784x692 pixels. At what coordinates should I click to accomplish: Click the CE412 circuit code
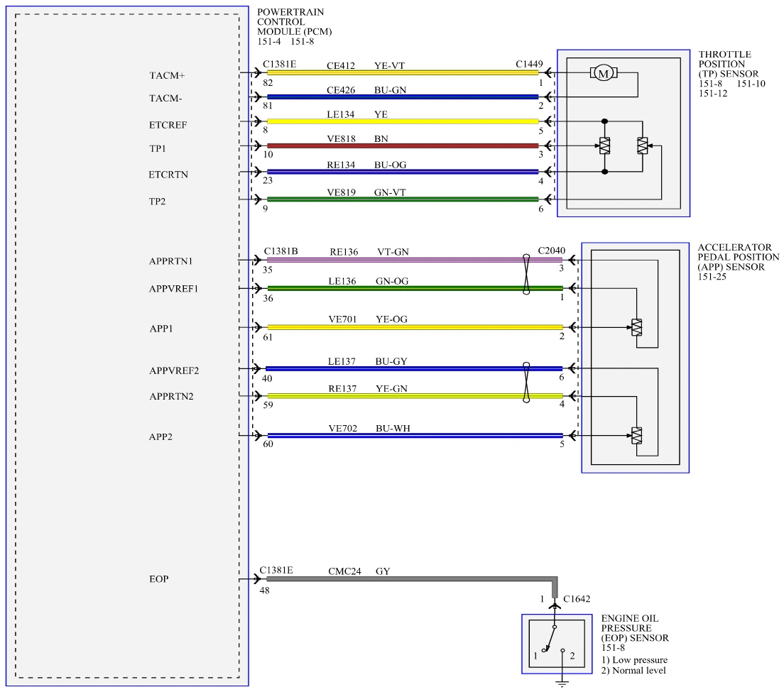(x=341, y=65)
